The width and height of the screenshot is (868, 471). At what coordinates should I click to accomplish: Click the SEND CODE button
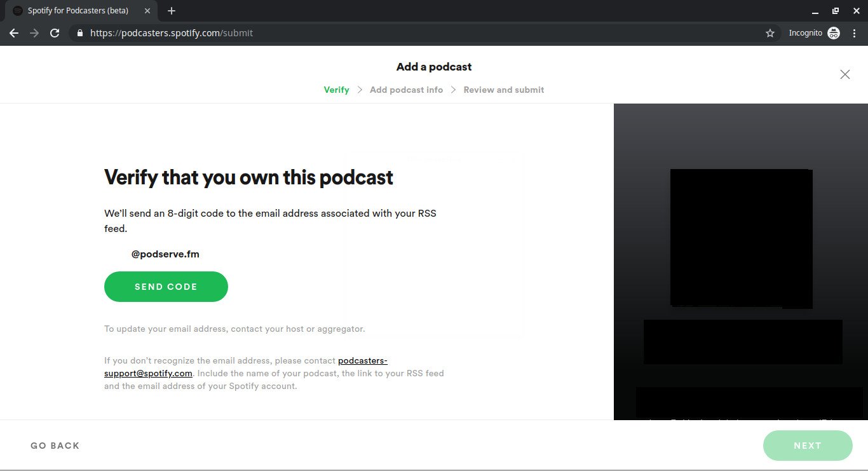tap(166, 287)
